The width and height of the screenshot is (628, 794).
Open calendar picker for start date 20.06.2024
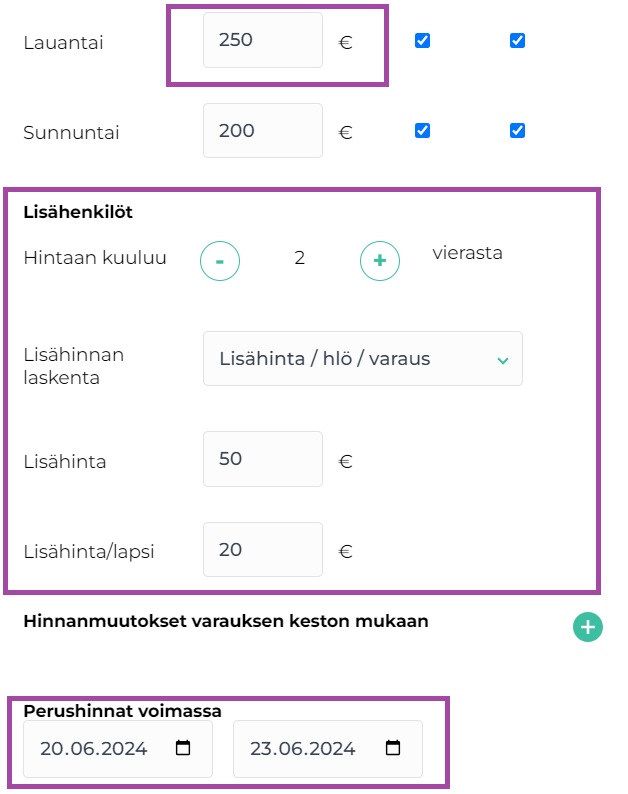pos(183,747)
